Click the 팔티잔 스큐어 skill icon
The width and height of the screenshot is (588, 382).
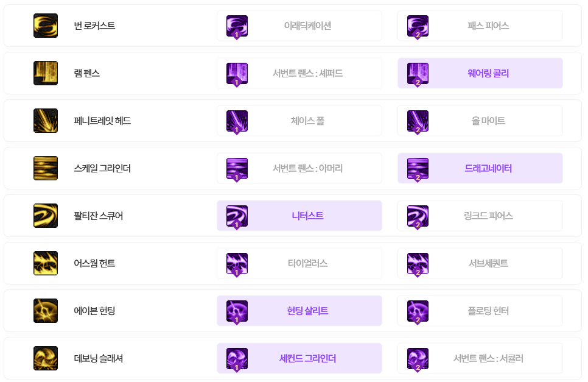[46, 216]
